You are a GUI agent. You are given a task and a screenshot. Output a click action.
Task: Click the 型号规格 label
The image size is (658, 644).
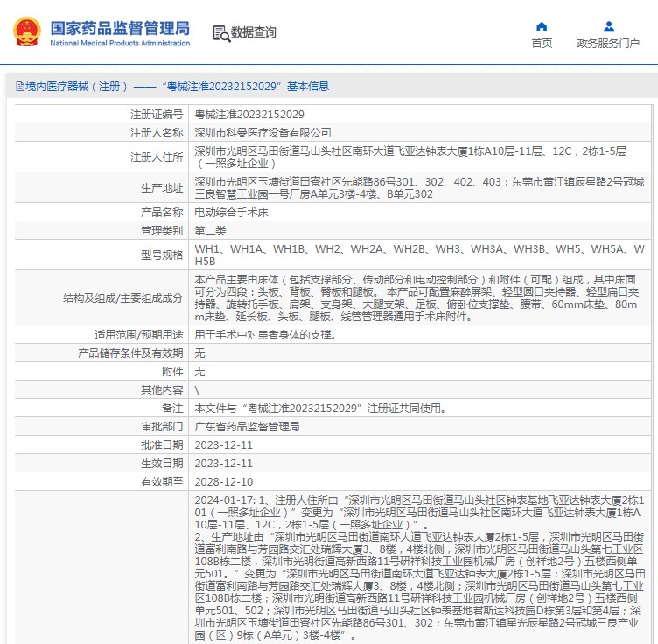pos(162,255)
